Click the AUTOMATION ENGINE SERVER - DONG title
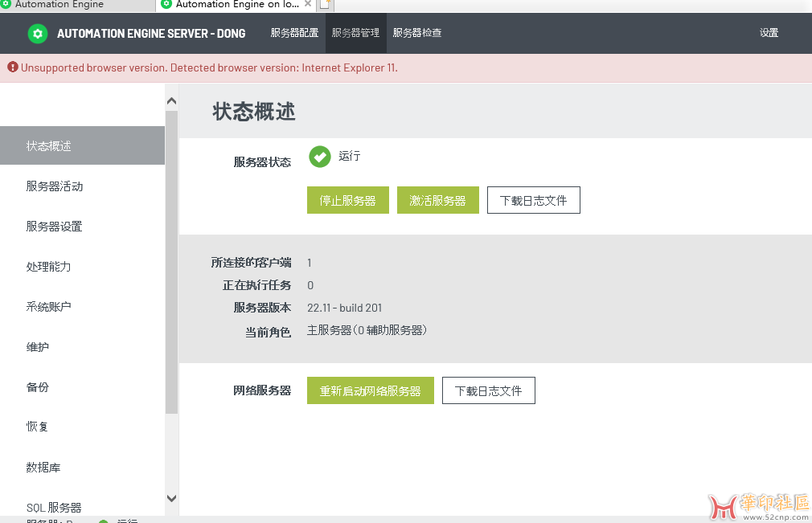This screenshot has height=523, width=812. click(151, 34)
